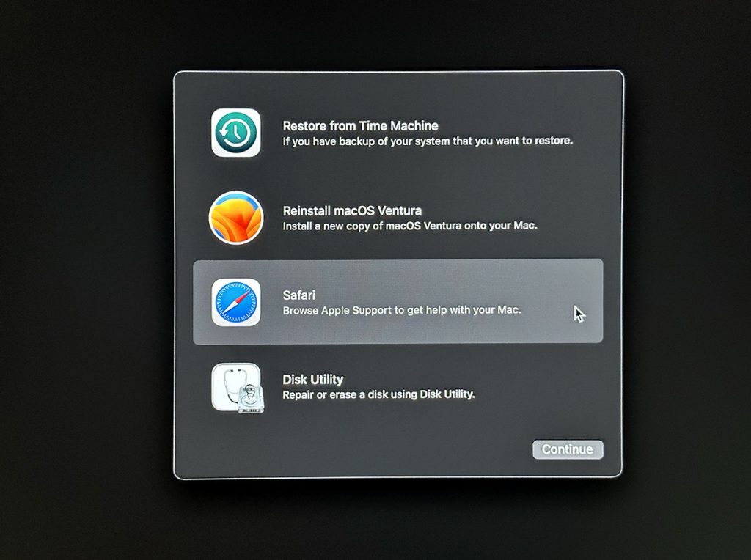
Task: Click the red compass needle in Safari icon
Action: tap(241, 296)
